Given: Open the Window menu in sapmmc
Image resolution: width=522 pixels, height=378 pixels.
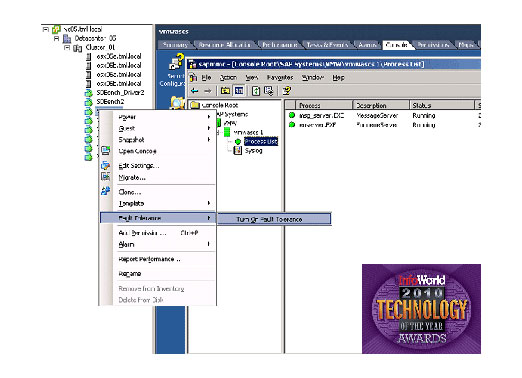Looking at the screenshot, I should coord(313,78).
